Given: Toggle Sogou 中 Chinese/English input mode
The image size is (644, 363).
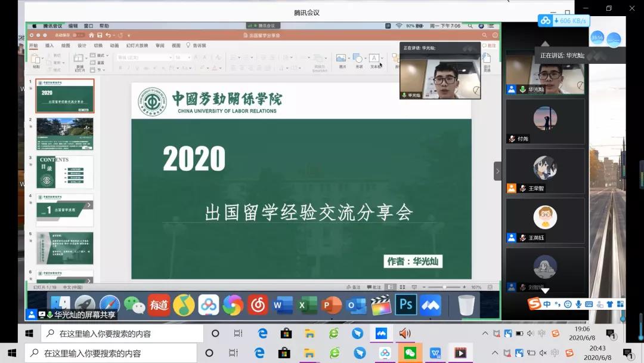Looking at the screenshot, I should [547, 304].
